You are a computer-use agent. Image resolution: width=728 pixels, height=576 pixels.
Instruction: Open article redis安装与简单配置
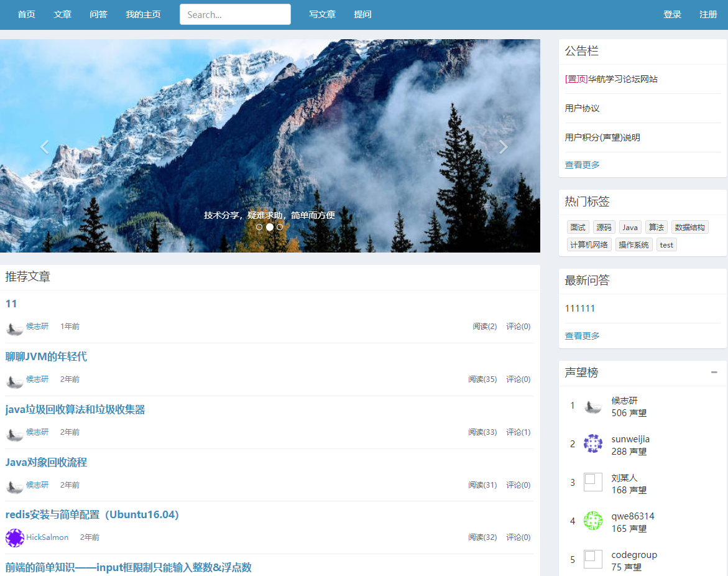click(92, 514)
